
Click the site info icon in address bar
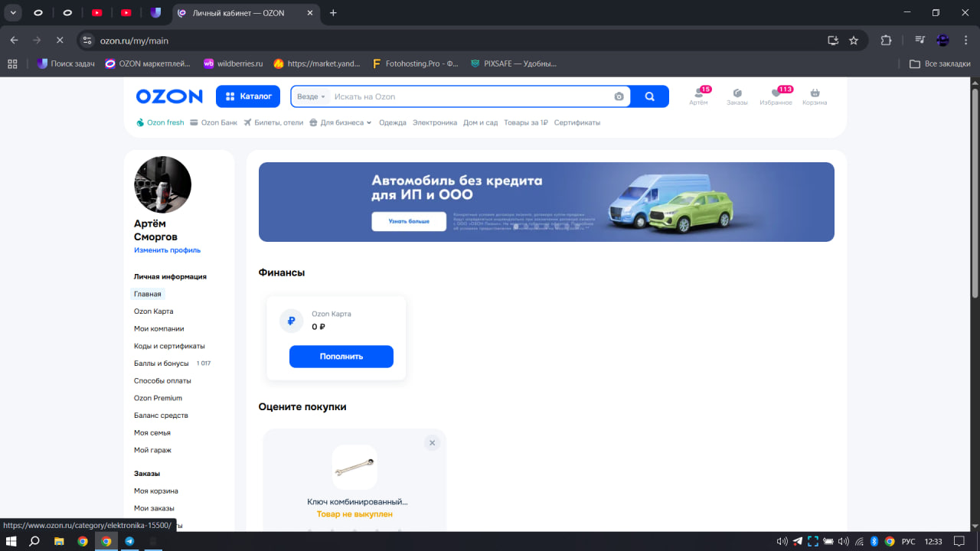click(87, 41)
